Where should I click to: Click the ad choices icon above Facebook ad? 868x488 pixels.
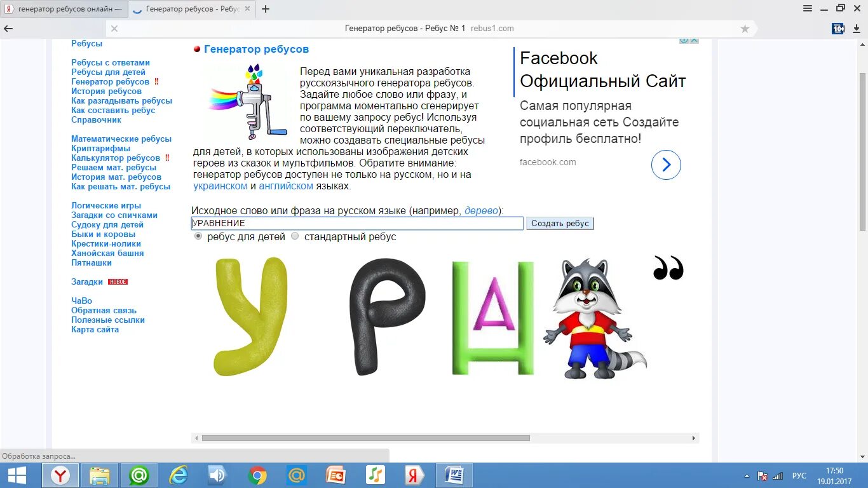pyautogui.click(x=684, y=41)
